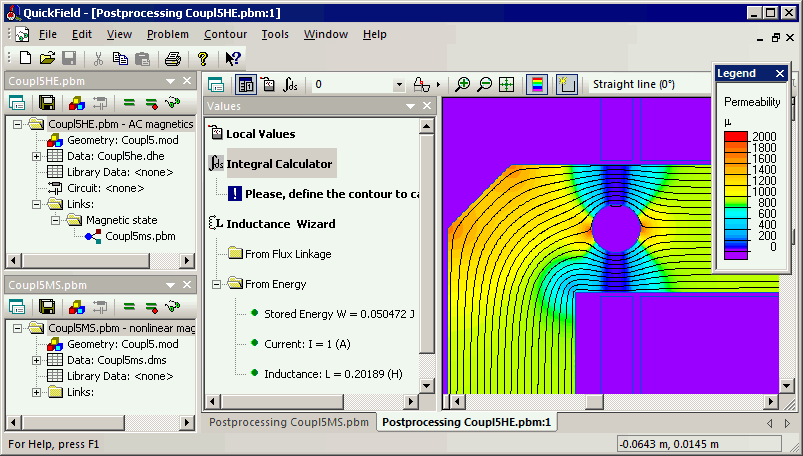803x456 pixels.
Task: Click the Save disk icon in main toolbar
Action: coord(69,58)
